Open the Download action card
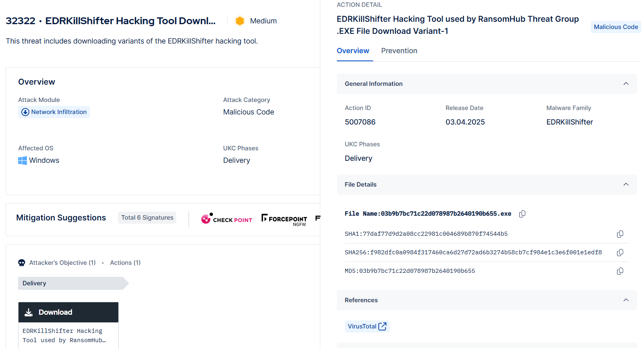Screen dimensions: 644x349 point(68,325)
